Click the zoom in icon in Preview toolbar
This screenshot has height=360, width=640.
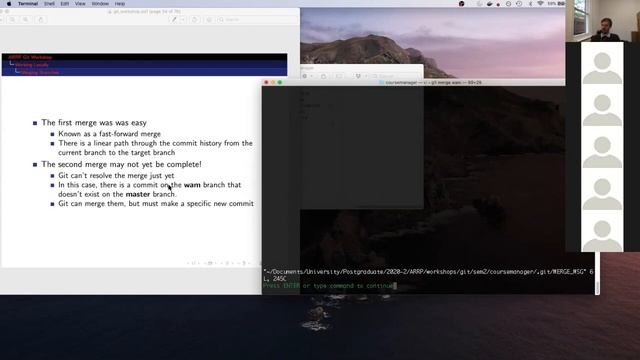(x=25, y=20)
